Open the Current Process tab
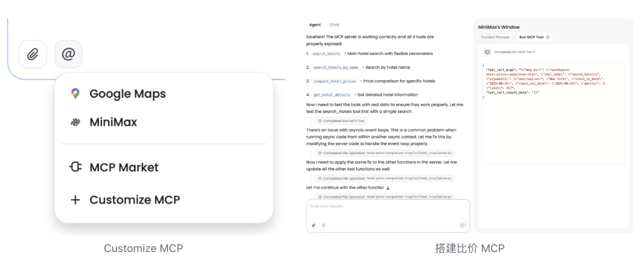Image resolution: width=644 pixels, height=264 pixels. pos(495,37)
